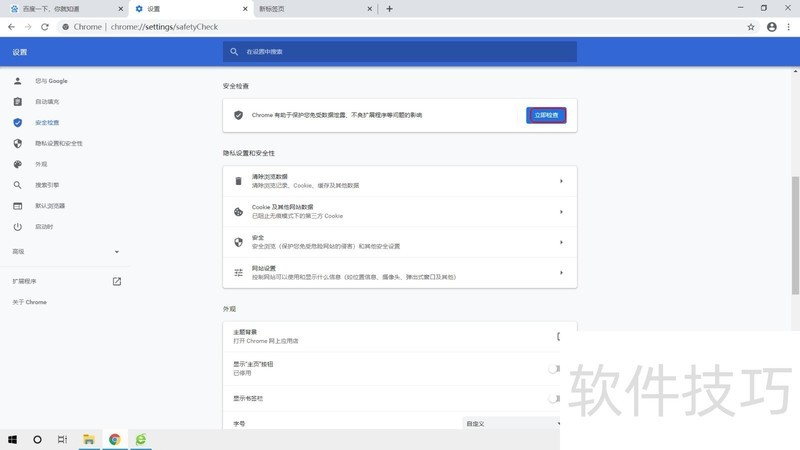Open 搜索引擎 in sidebar
This screenshot has width=800, height=450.
click(x=47, y=185)
